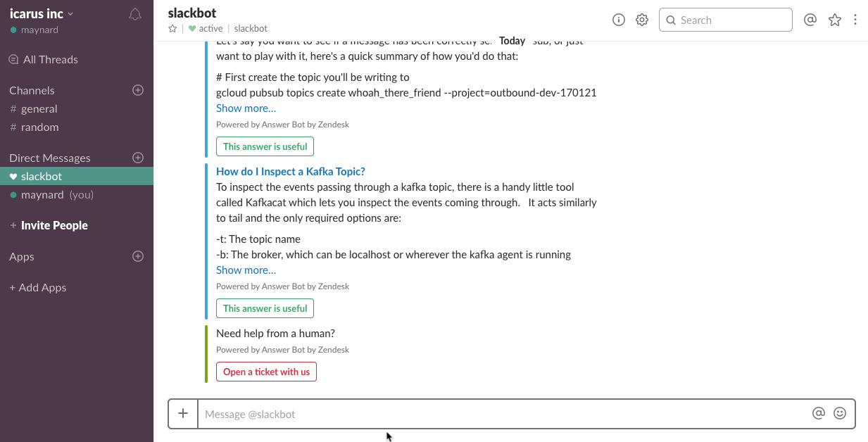This screenshot has width=868, height=442.
Task: Add a new channel with plus icon
Action: [138, 90]
